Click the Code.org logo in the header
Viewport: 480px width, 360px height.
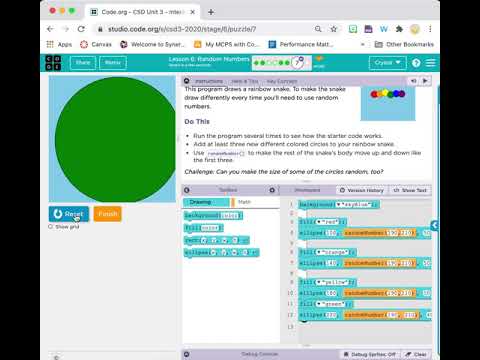pos(53,63)
